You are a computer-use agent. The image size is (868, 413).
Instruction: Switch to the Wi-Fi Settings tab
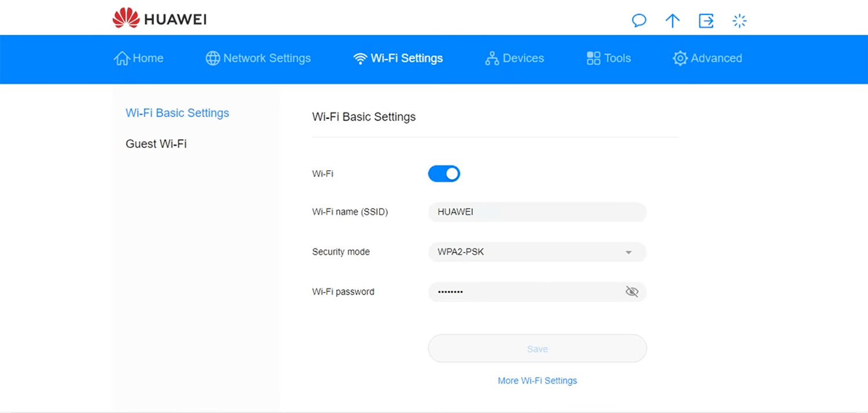tap(398, 59)
